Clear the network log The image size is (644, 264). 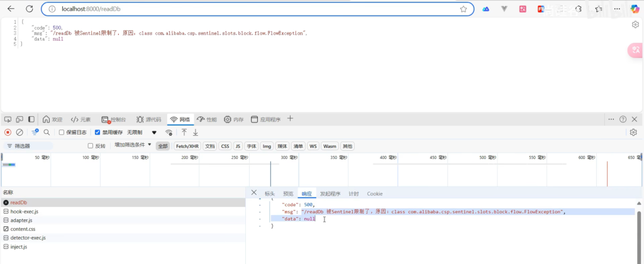[19, 133]
